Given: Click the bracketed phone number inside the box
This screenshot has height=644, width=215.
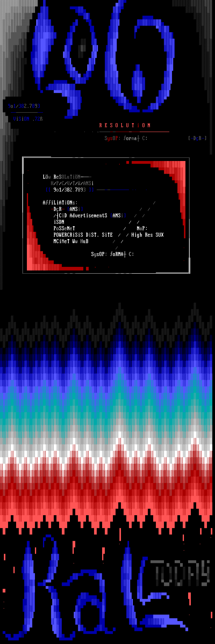Looking at the screenshot, I should click(x=70, y=190).
